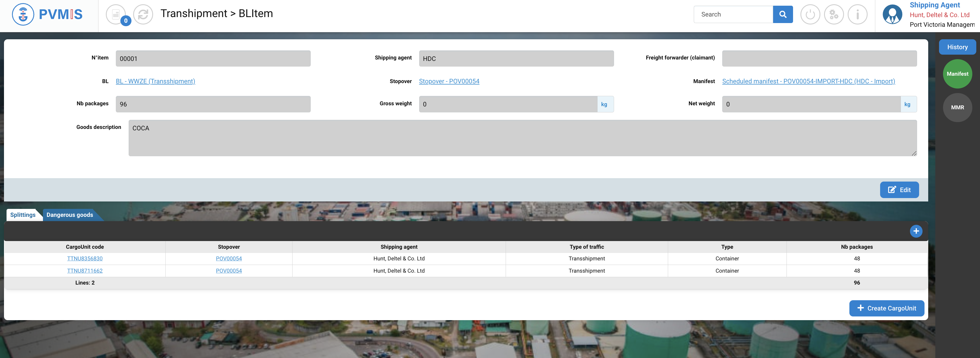This screenshot has width=980, height=358.
Task: Open the documents icon with zero badge
Action: pos(116,15)
